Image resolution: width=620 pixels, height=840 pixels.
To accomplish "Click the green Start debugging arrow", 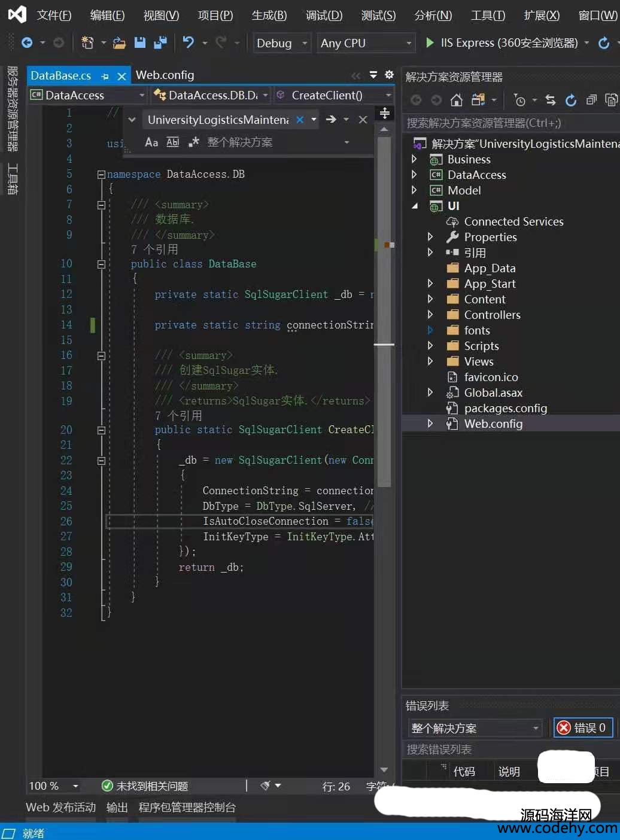I will coord(429,42).
